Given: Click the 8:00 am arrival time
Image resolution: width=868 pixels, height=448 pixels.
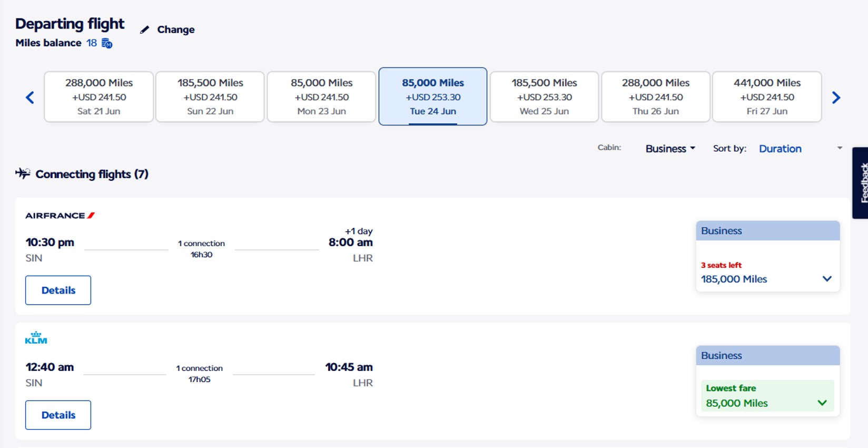Looking at the screenshot, I should [351, 242].
